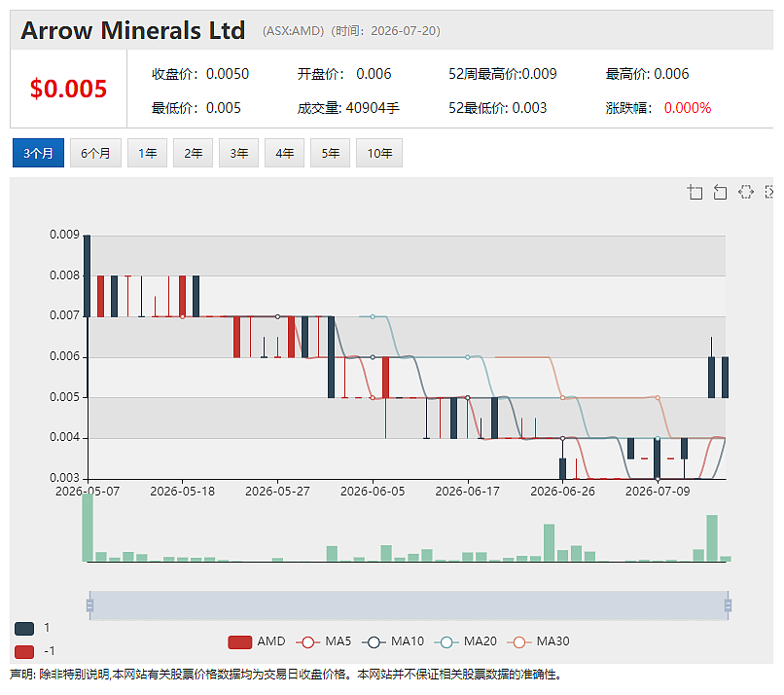784x695 pixels.
Task: Click the last dark candlestick near 0.006
Action: [725, 378]
